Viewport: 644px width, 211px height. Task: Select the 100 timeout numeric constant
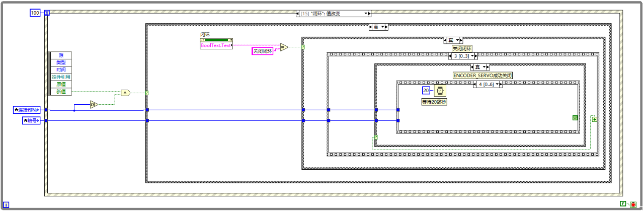point(35,13)
